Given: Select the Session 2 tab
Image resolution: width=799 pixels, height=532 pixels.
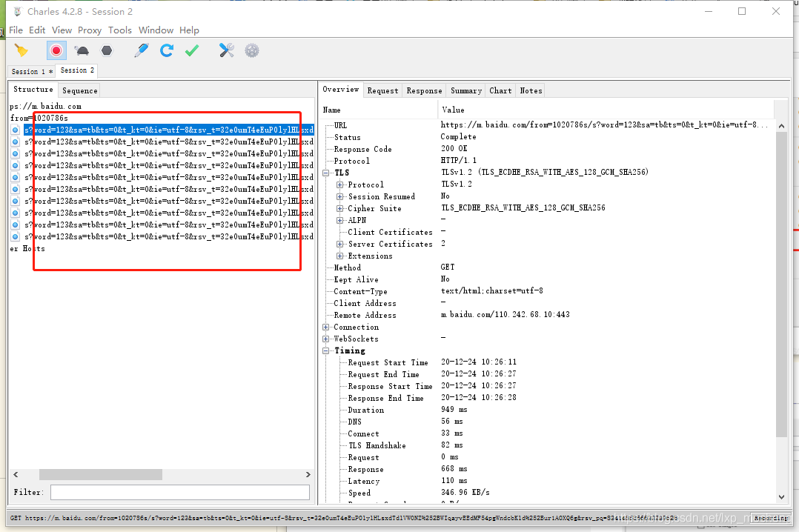Looking at the screenshot, I should tap(77, 70).
